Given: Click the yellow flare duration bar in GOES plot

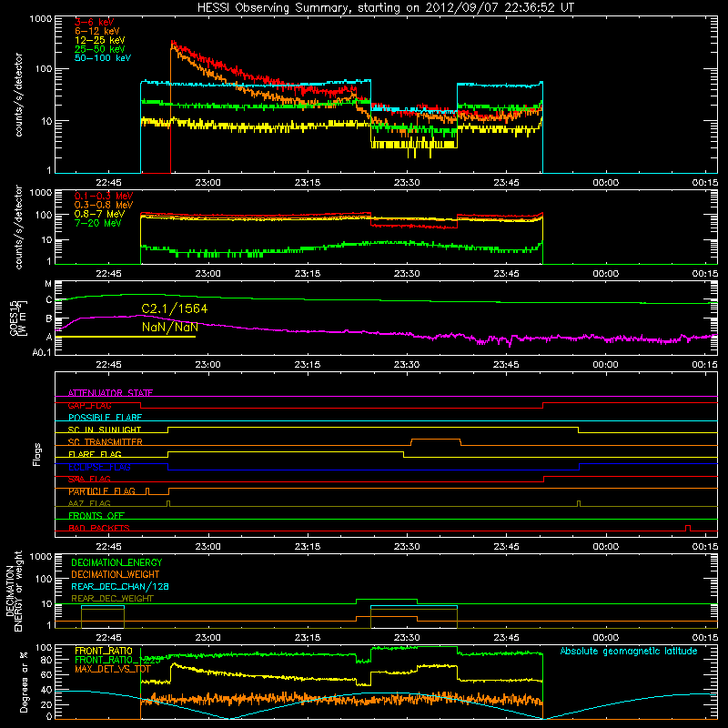Looking at the screenshot, I should pyautogui.click(x=126, y=337).
